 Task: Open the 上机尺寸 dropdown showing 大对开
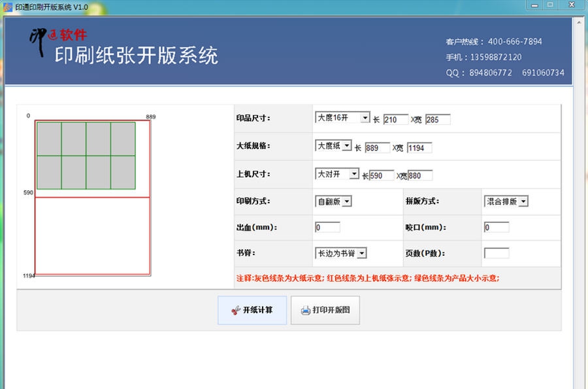pyautogui.click(x=355, y=174)
